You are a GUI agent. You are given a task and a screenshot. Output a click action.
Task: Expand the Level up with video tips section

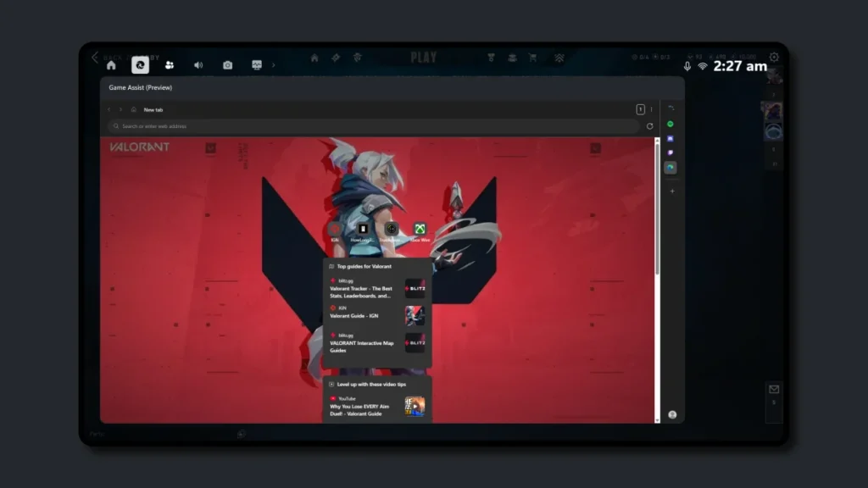(330, 384)
